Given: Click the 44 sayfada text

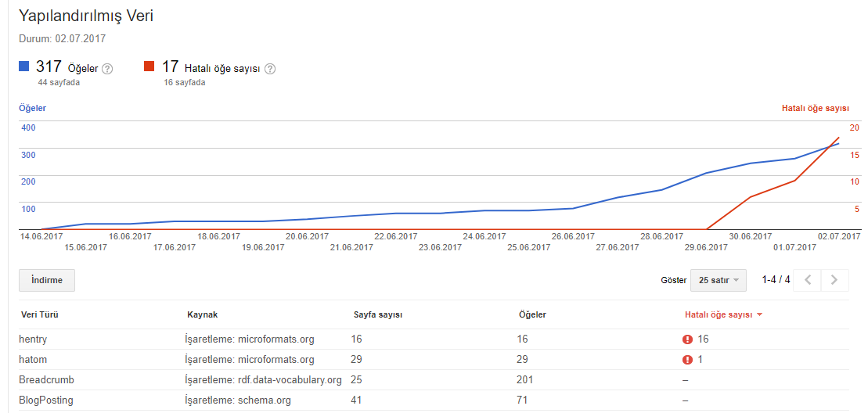Looking at the screenshot, I should pos(59,82).
